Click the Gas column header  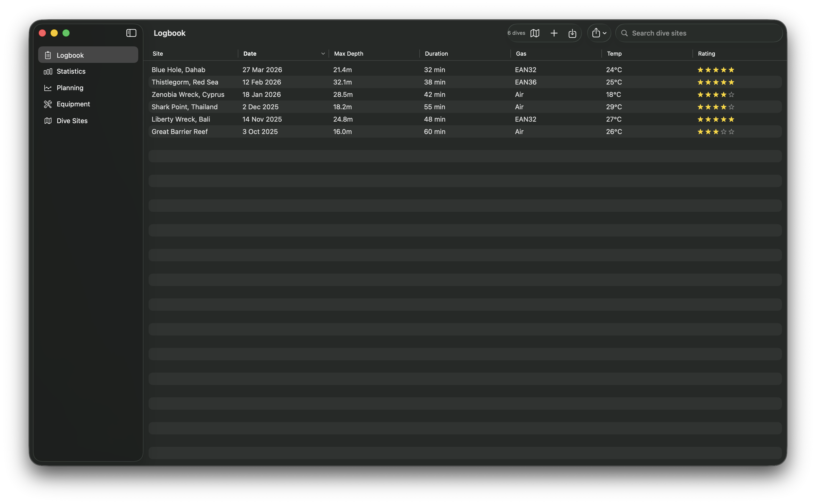pos(521,53)
